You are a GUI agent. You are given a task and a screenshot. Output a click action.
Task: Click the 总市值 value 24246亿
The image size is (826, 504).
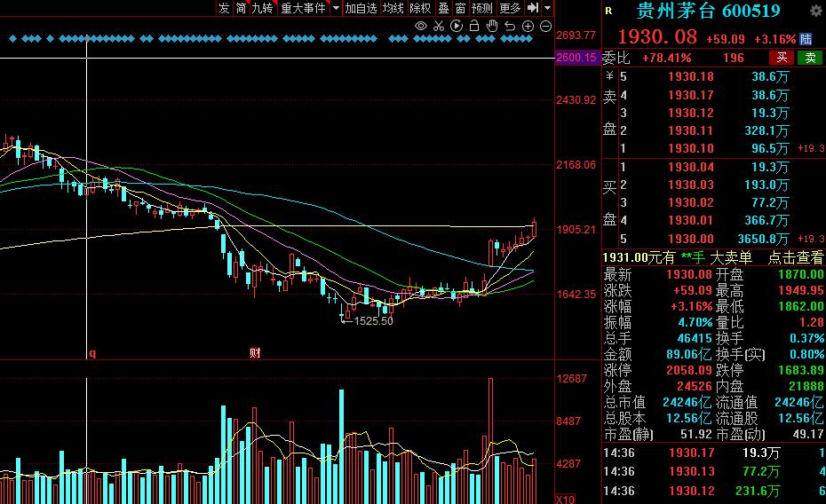coord(687,403)
